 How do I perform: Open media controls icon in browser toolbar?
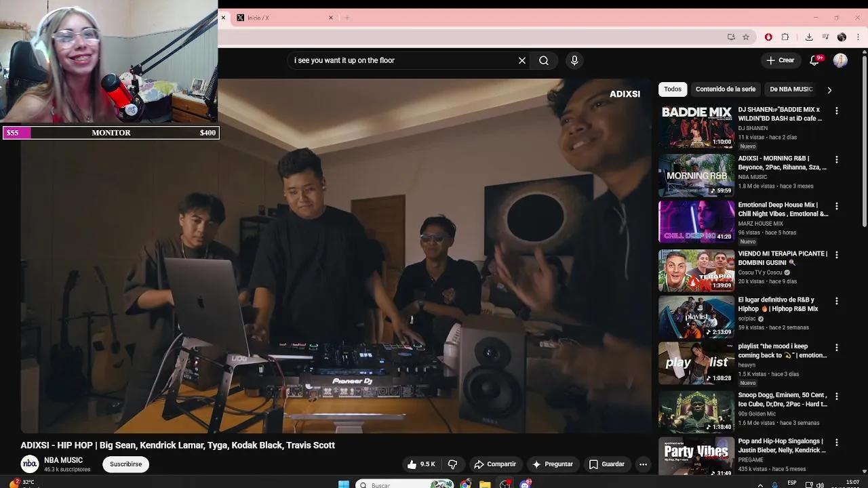click(825, 37)
